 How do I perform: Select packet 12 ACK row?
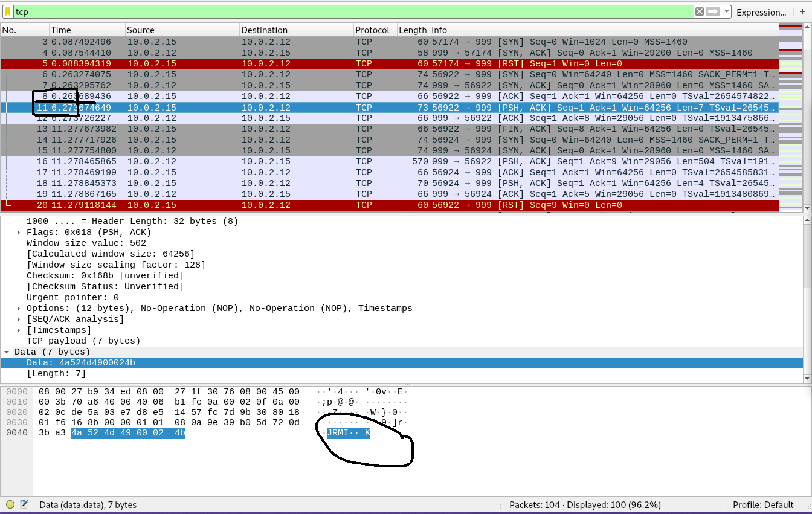pos(389,118)
